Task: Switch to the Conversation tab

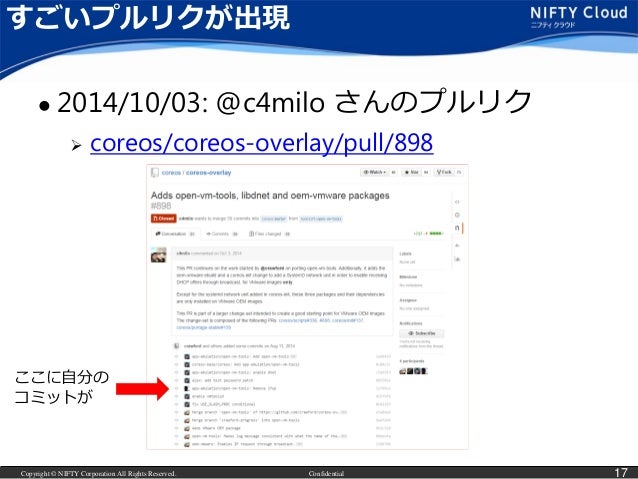Action: click(x=175, y=234)
